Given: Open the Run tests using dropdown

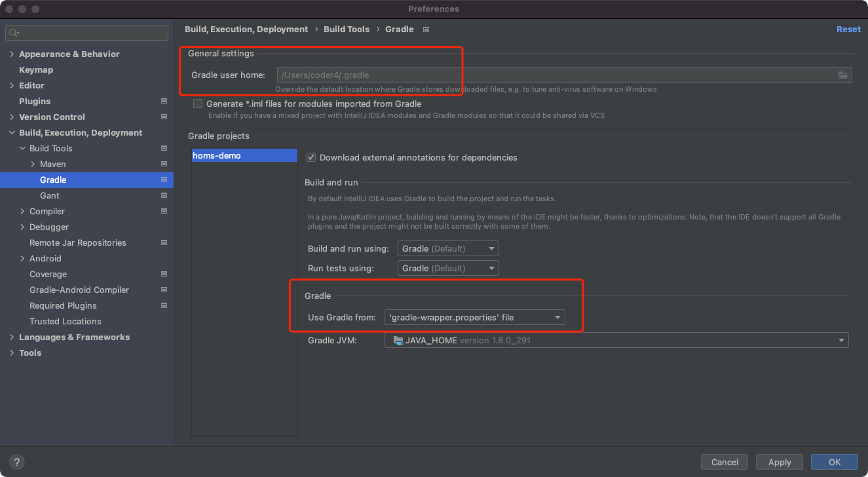Looking at the screenshot, I should tap(448, 268).
